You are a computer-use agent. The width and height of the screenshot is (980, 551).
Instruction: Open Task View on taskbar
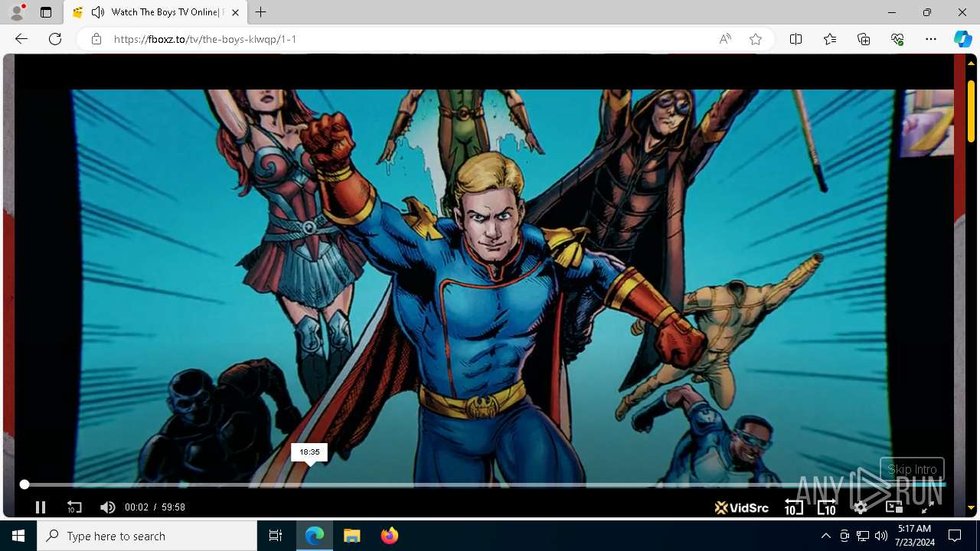(x=276, y=536)
